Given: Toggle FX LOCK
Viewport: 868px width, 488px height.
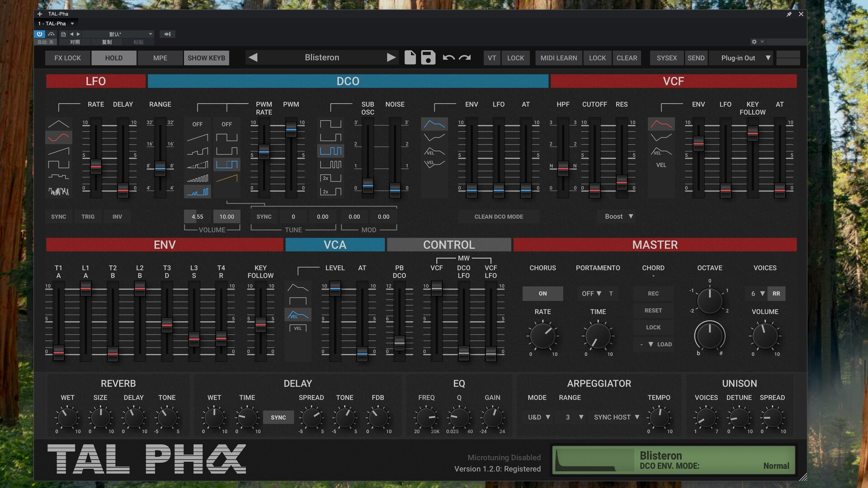Looking at the screenshot, I should coord(68,58).
